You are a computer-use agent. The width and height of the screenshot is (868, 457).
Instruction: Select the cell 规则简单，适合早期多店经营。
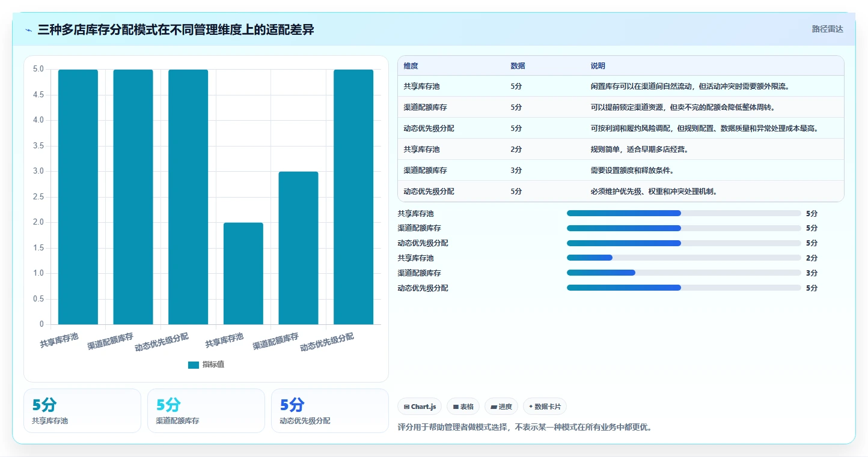click(x=640, y=150)
